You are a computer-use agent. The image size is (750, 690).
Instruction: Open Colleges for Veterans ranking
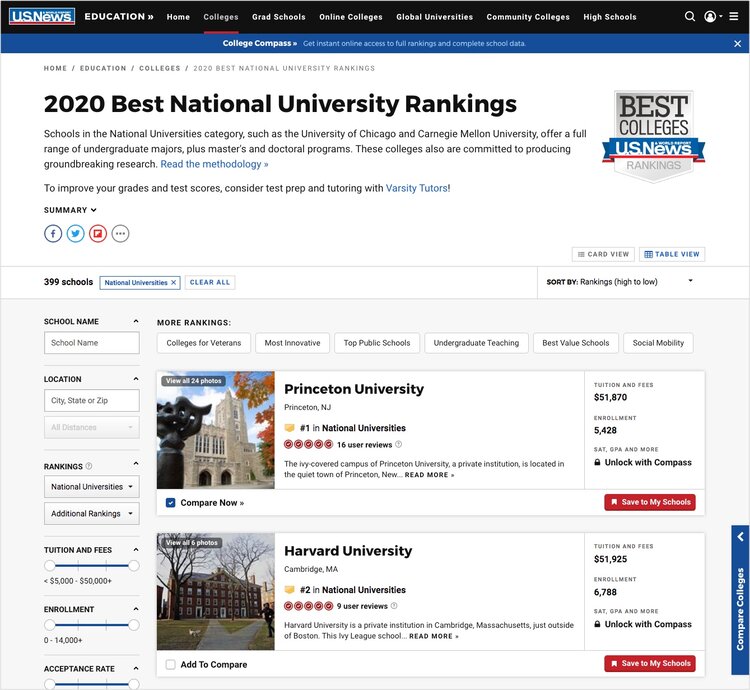pos(204,343)
